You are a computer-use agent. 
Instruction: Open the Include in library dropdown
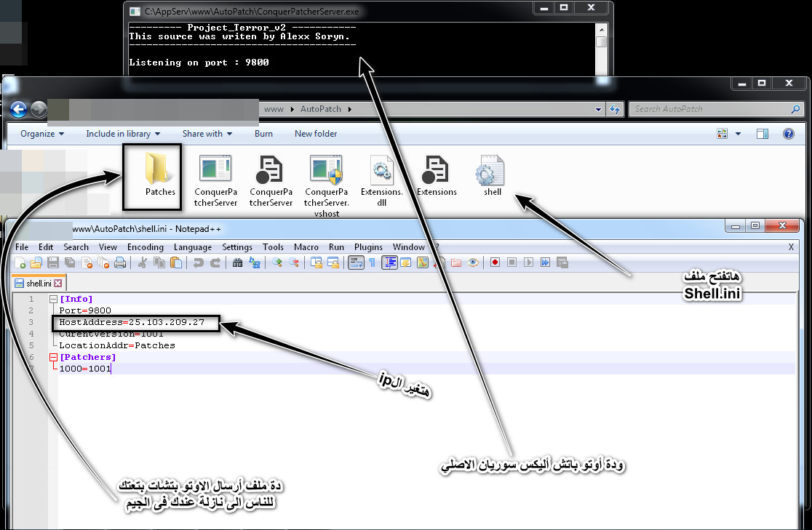tap(122, 134)
